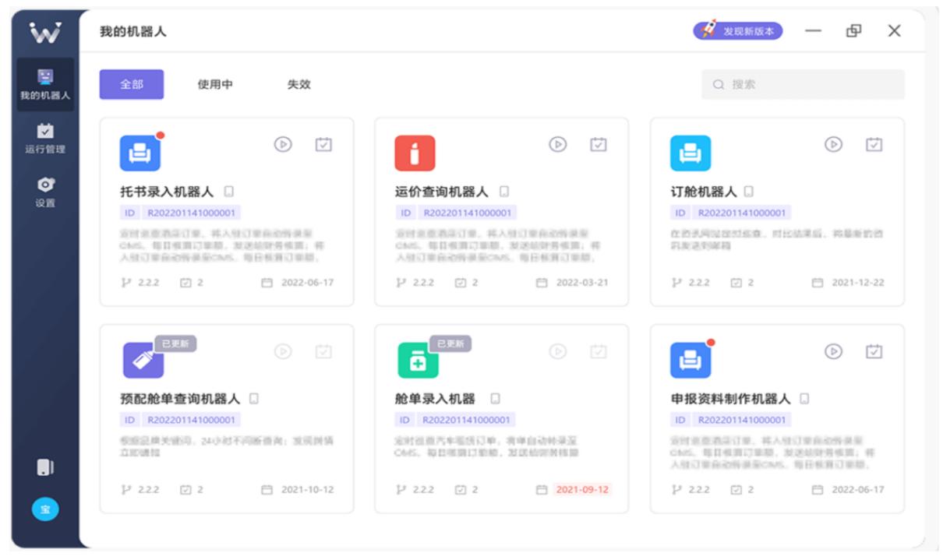Run the 申报资料制作机器人 with the play icon
This screenshot has height=560, width=943.
point(833,350)
